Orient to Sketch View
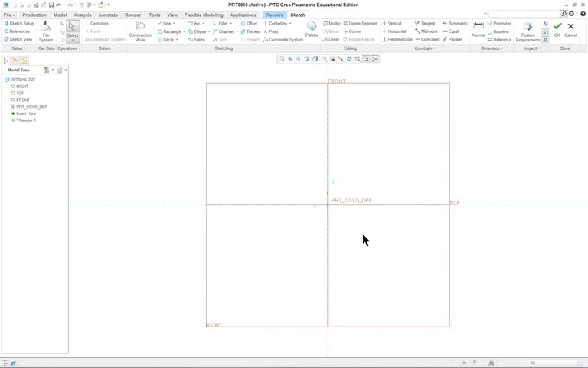 (x=18, y=39)
